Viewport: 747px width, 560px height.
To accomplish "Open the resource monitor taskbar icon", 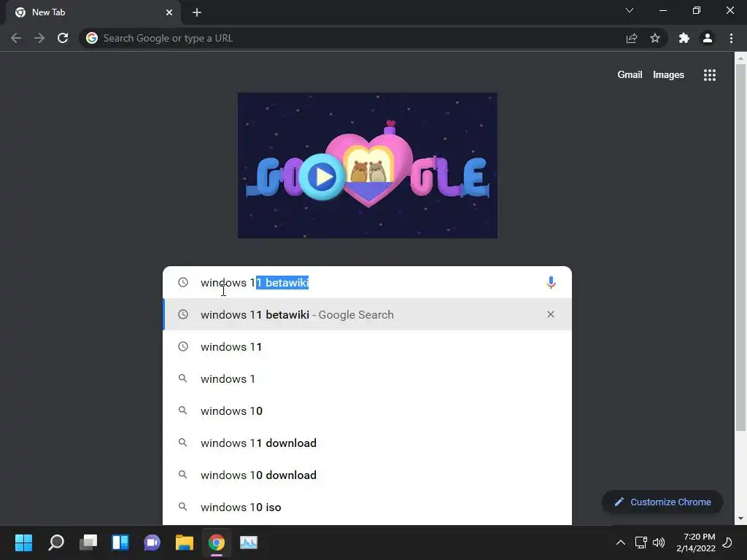I will [249, 542].
